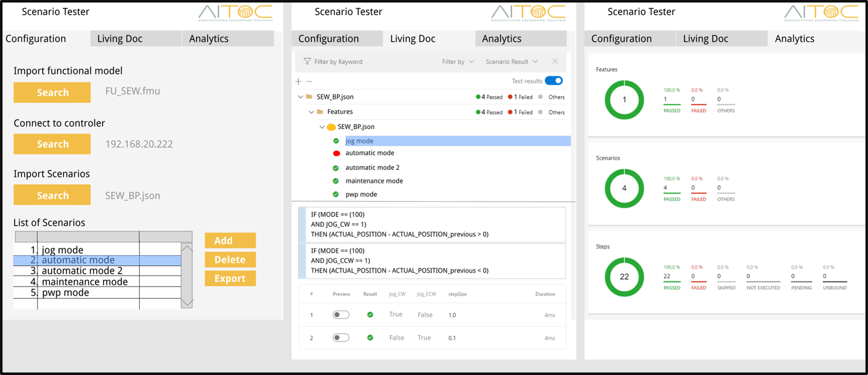The width and height of the screenshot is (868, 375).
Task: Click the 192.168.20.222 controller address
Action: point(139,144)
